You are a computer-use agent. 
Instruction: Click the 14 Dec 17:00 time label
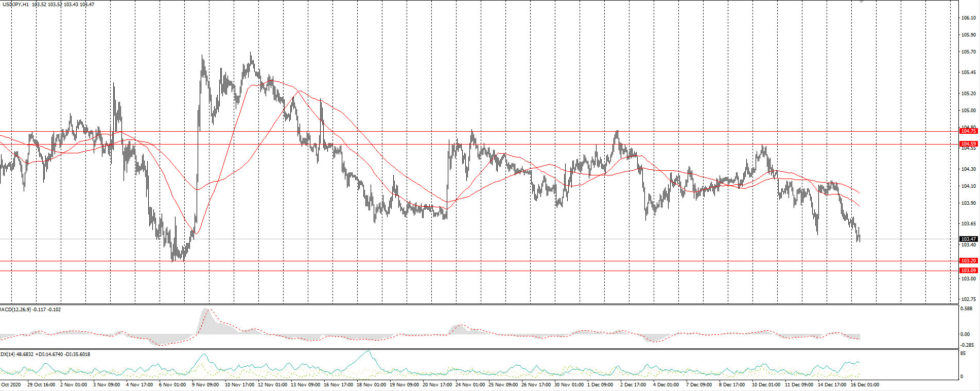832,385
